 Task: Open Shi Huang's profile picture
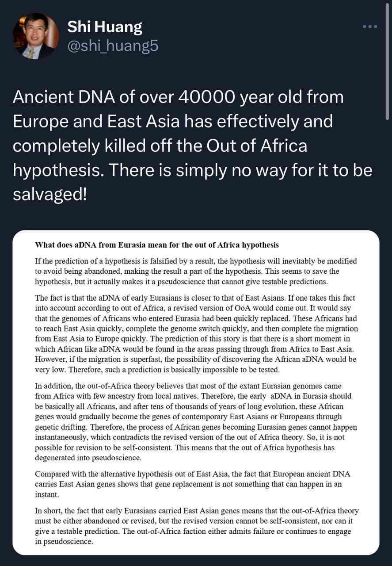36,36
